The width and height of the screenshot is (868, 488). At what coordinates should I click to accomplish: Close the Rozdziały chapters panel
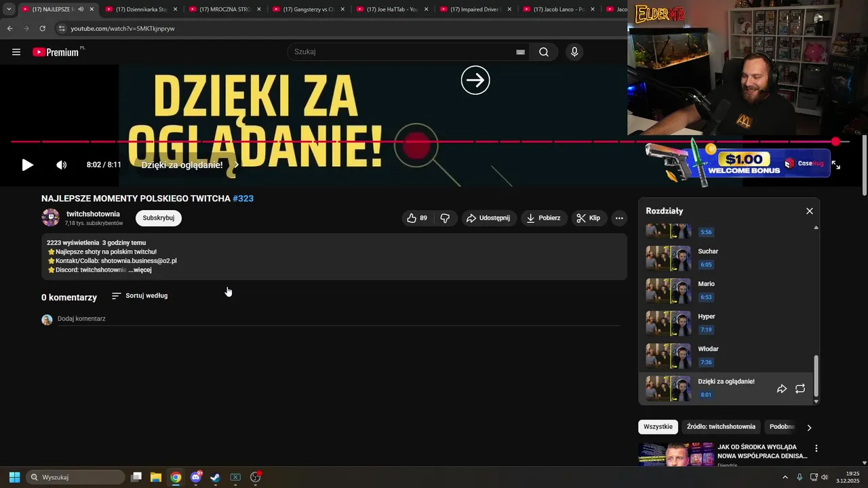coord(810,211)
